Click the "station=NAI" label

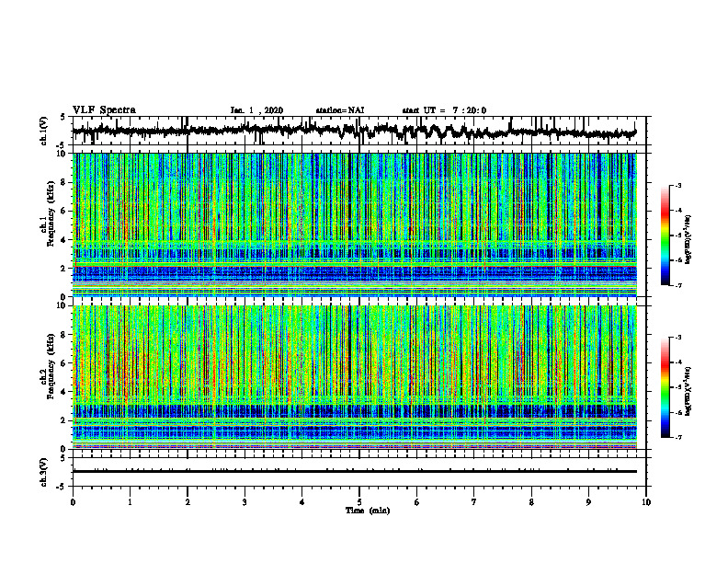pyautogui.click(x=340, y=110)
